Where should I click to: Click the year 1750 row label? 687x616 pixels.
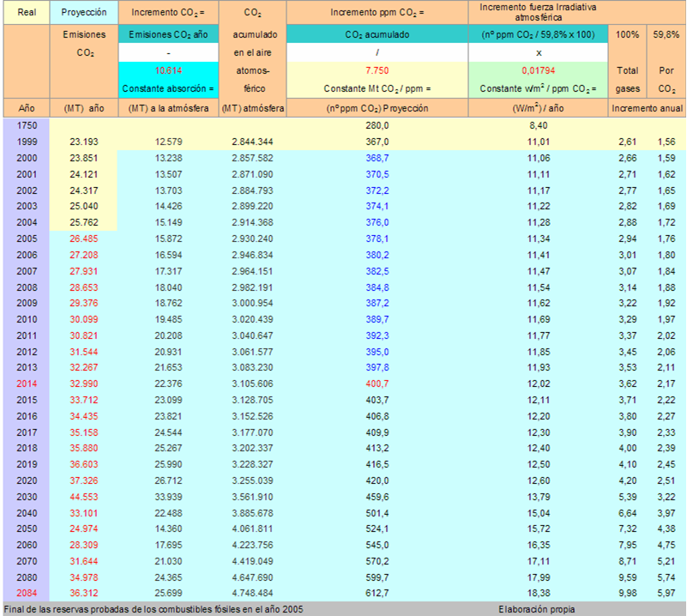(26, 125)
